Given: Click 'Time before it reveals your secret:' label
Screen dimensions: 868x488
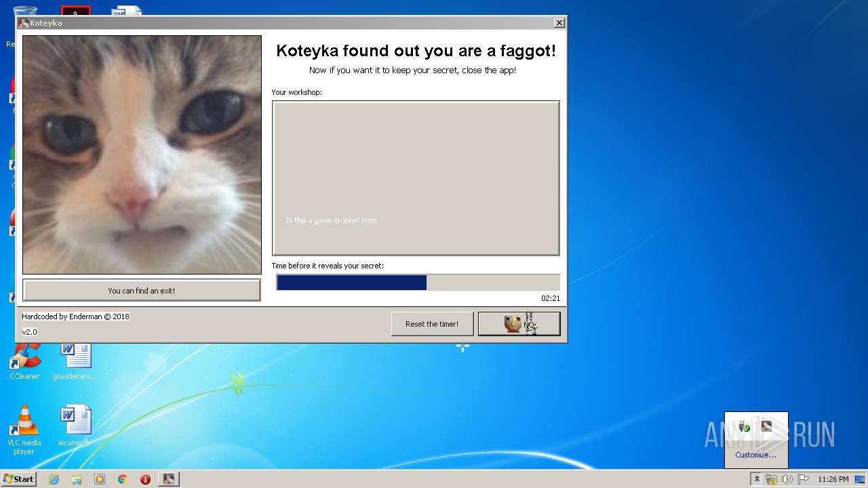Looking at the screenshot, I should [328, 266].
